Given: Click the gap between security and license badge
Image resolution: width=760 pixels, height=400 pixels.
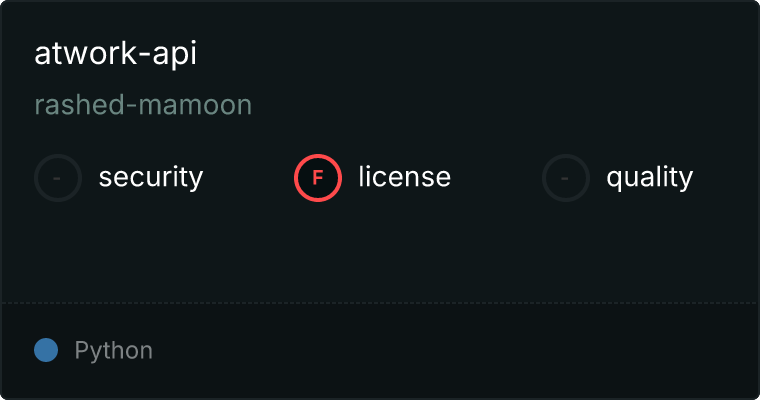Looking at the screenshot, I should point(248,178).
